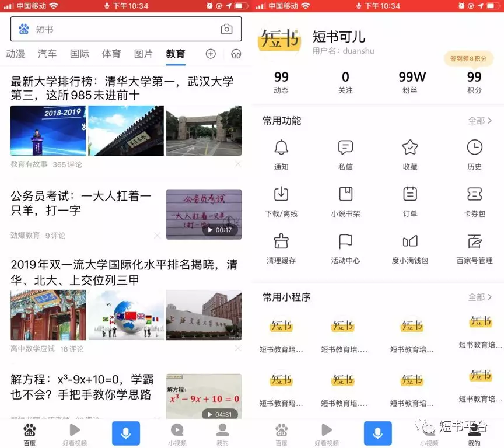
Task: Tap the 短书 search input field
Action: pyautogui.click(x=117, y=29)
